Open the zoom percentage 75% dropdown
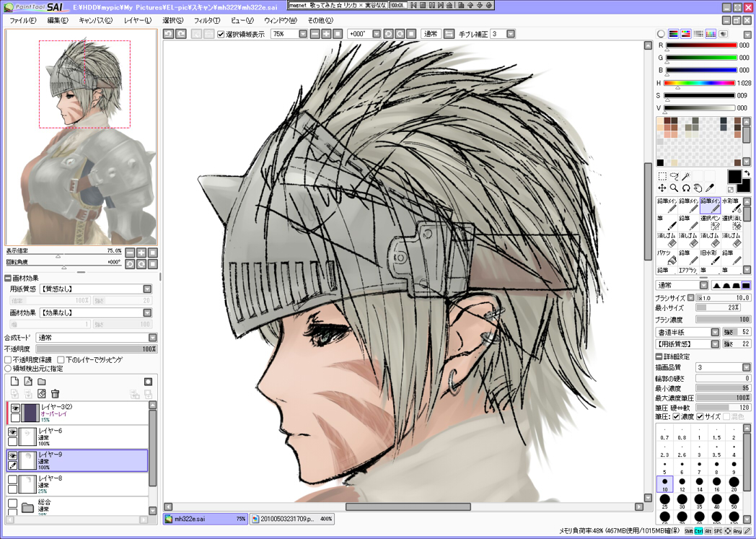Image resolution: width=756 pixels, height=539 pixels. (303, 34)
